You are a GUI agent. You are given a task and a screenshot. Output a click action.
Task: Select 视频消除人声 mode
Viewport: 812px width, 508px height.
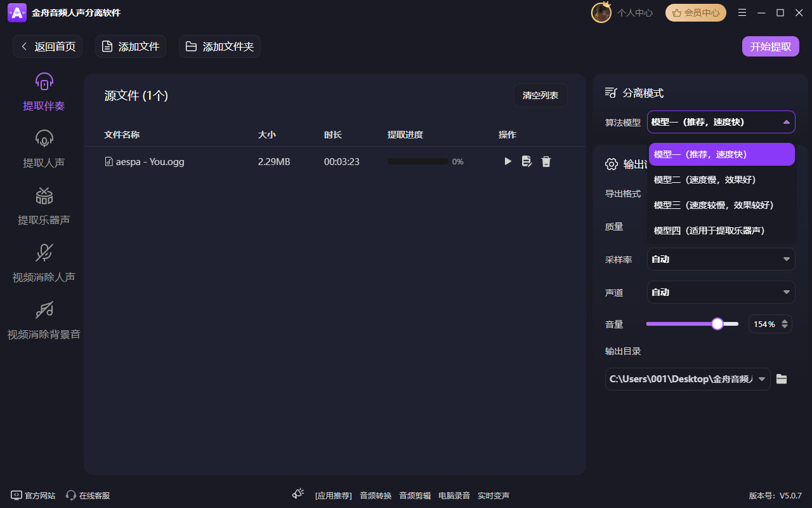click(x=43, y=262)
